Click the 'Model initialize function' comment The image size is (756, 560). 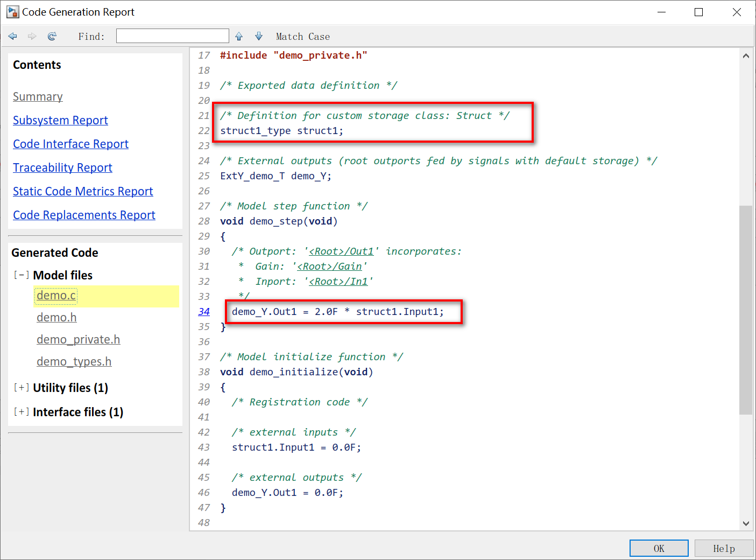312,357
